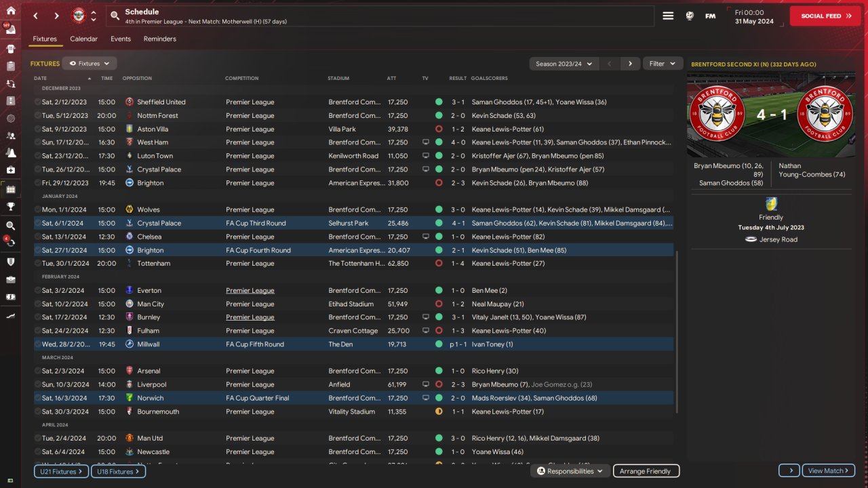Click the Fri 31 May 2024 date display
The image size is (868, 488).
tap(755, 16)
